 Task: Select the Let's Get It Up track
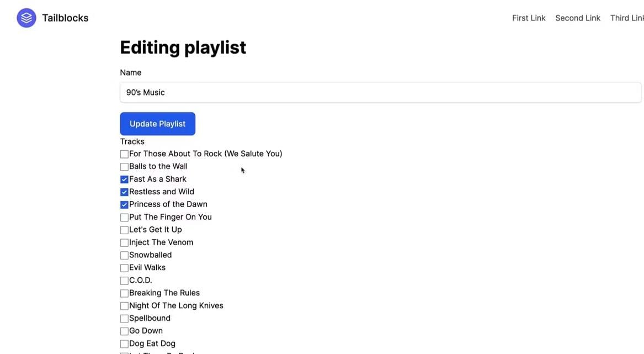pyautogui.click(x=124, y=230)
